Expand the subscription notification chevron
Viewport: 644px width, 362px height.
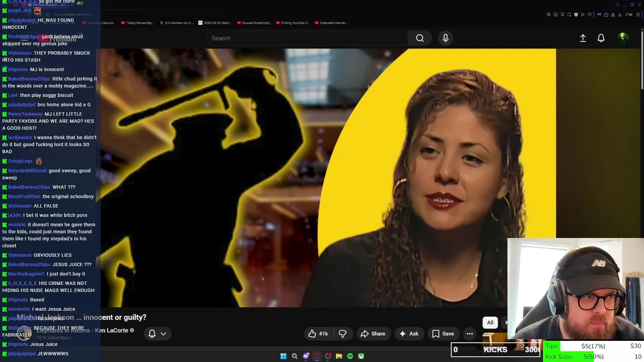pos(163,333)
